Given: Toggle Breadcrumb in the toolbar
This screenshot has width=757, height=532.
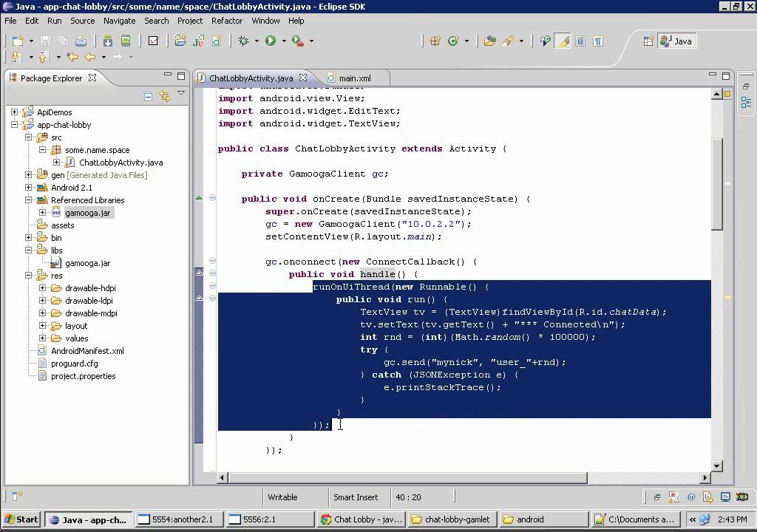Looking at the screenshot, I should 545,41.
